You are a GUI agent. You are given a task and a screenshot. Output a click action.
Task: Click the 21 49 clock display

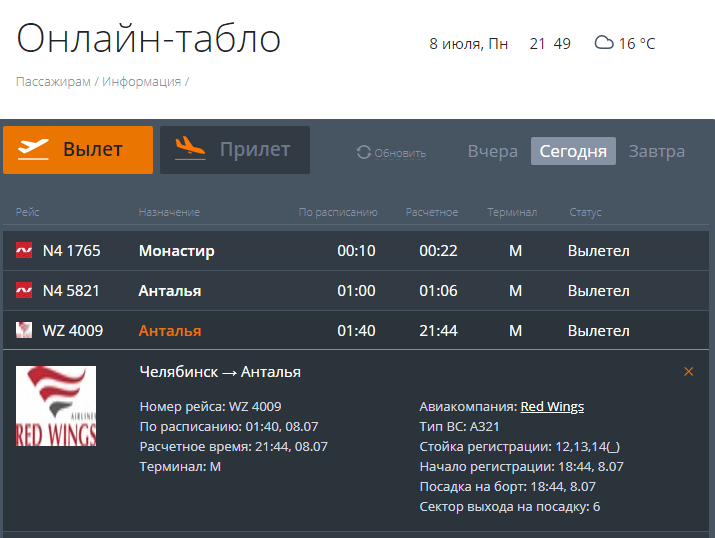click(x=550, y=44)
